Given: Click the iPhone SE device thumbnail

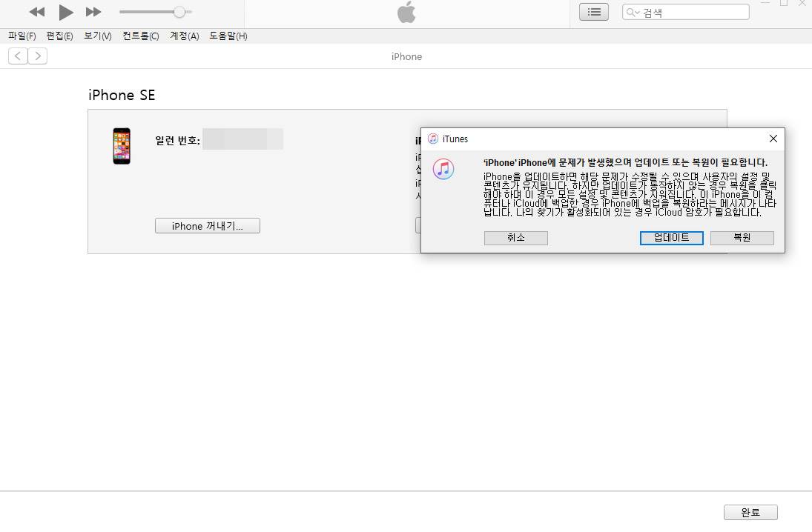Looking at the screenshot, I should click(x=122, y=146).
